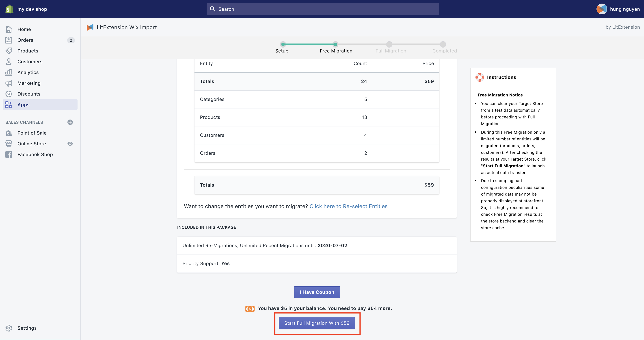644x340 pixels.
Task: Click the Marketing megaphone icon
Action: (9, 83)
